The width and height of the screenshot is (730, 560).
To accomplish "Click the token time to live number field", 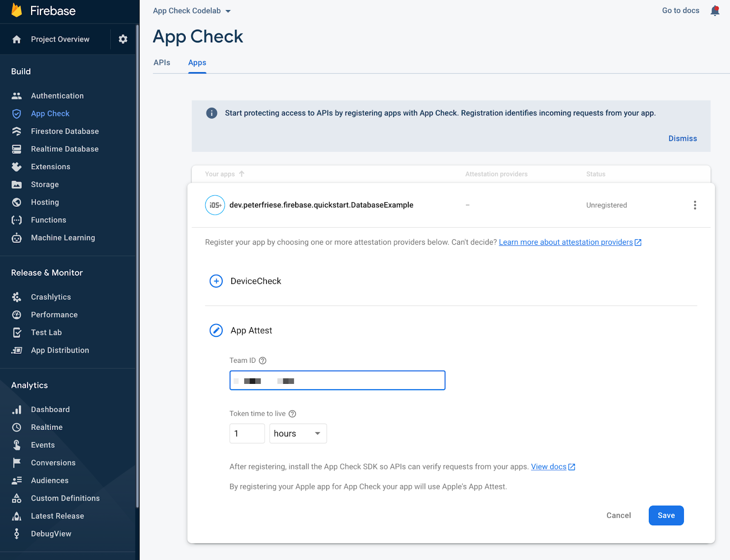I will click(x=247, y=434).
